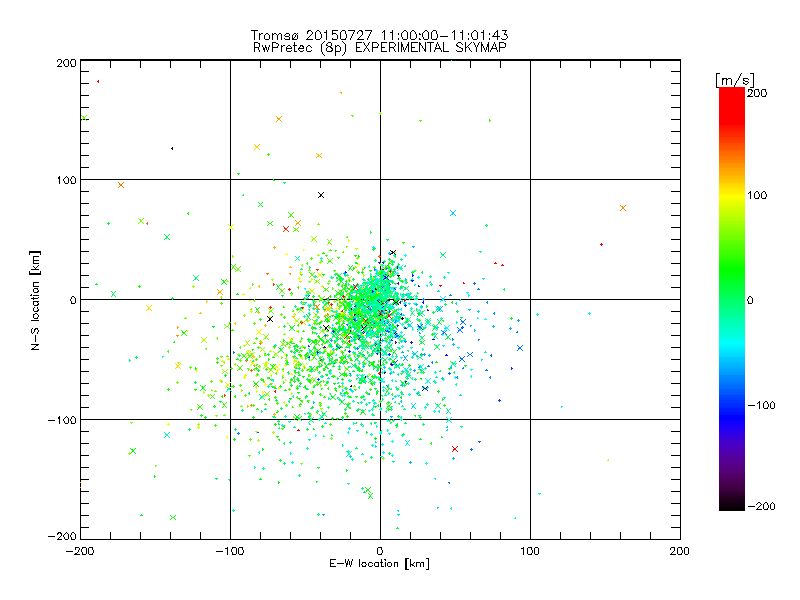Click the 'E-W location [km]' axis label

pyautogui.click(x=379, y=564)
